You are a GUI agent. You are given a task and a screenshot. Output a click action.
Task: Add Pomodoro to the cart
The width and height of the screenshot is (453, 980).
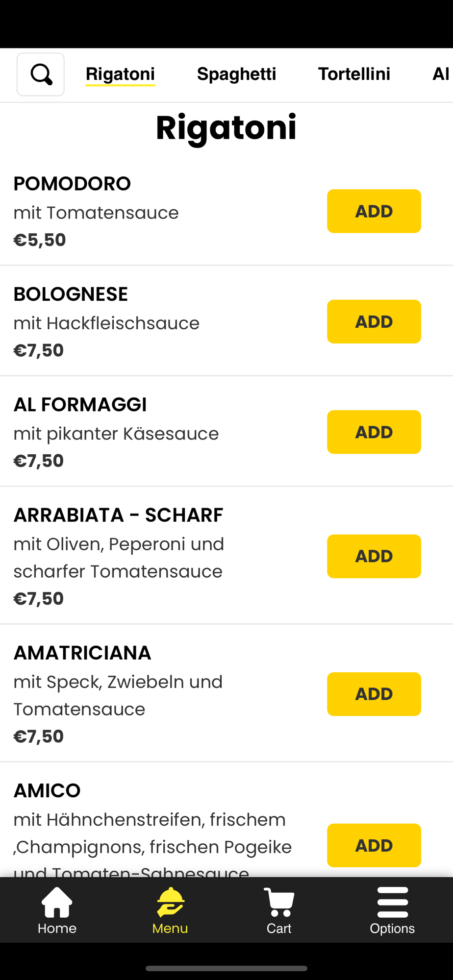tap(374, 211)
